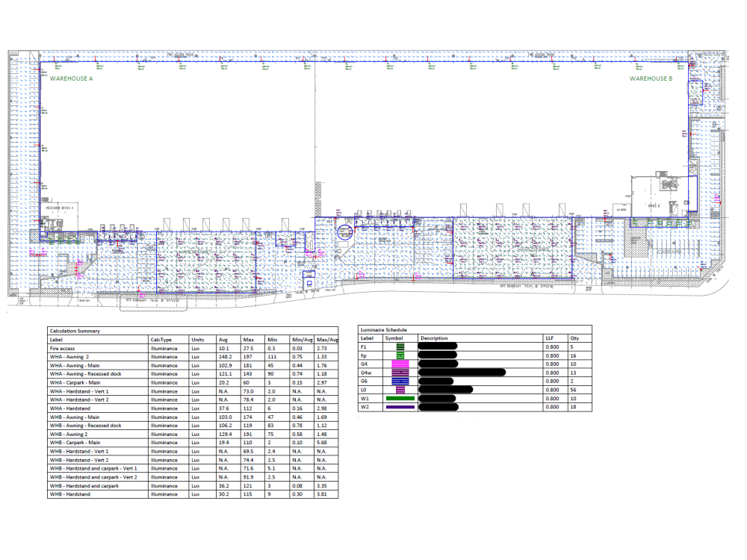Image resolution: width=747 pixels, height=560 pixels.
Task: Select WHA - Hardstand - Vert 1 label
Action: 79,391
